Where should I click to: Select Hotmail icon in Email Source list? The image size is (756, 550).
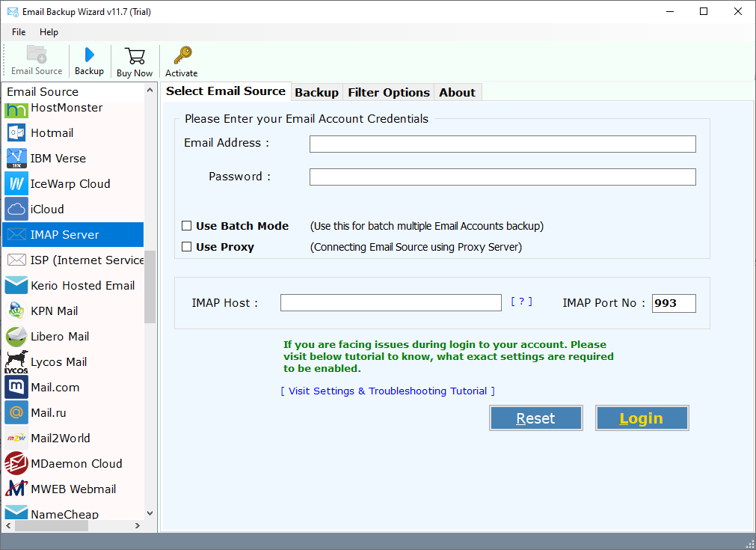coord(16,133)
